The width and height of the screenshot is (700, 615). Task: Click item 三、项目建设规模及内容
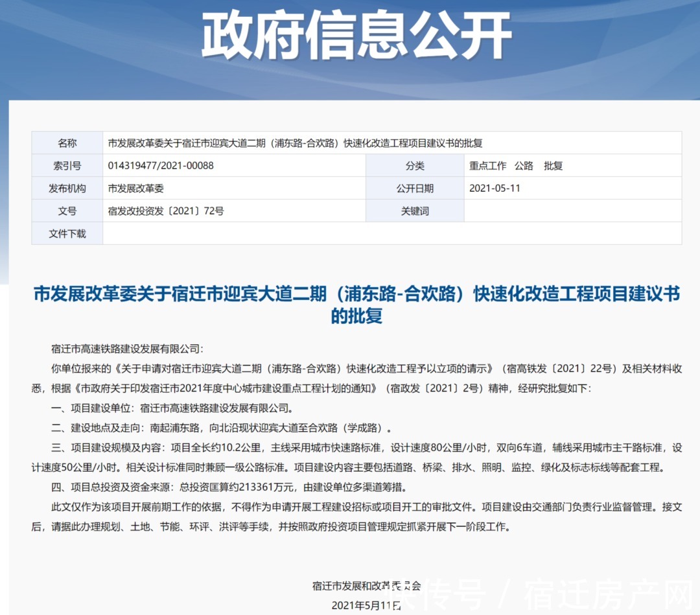356,457
